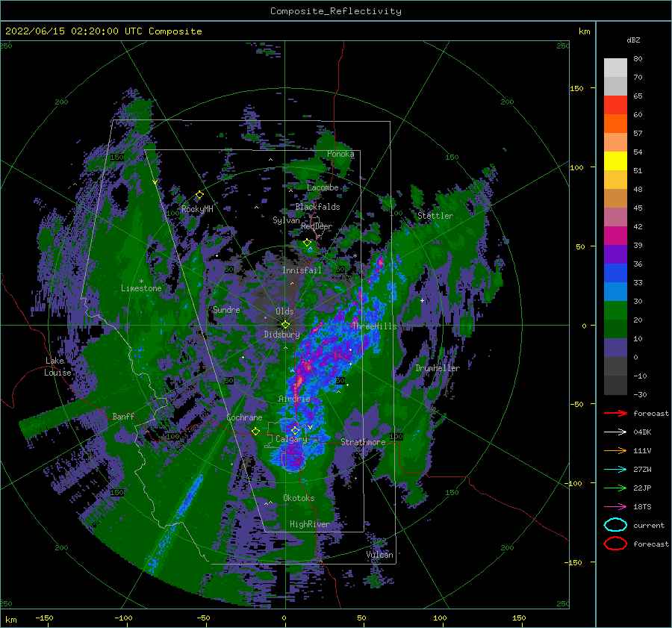Viewport: 672px width, 628px height.
Task: Click the Ponoka city label
Action: coord(340,154)
